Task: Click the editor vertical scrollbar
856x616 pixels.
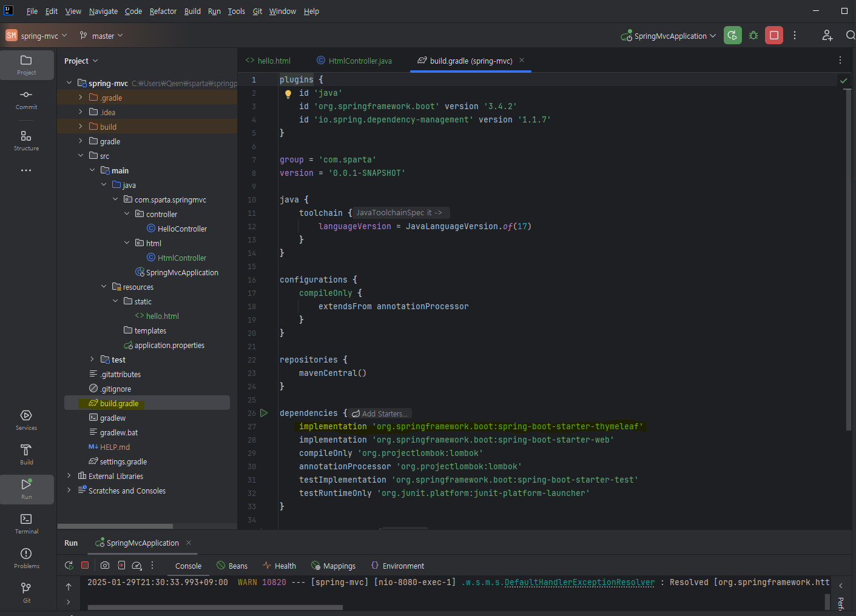Action: click(848, 261)
